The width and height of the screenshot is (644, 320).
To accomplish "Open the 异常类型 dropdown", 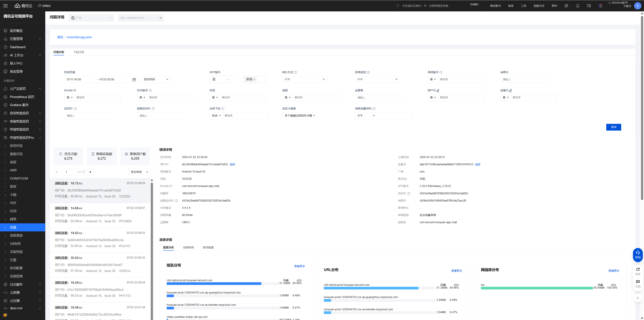I will click(377, 79).
